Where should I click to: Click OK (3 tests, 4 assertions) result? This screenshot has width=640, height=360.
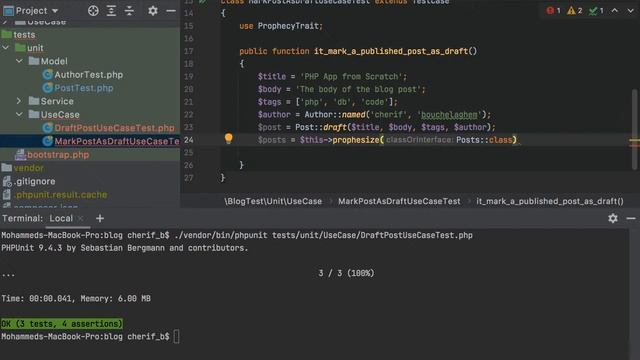pos(62,324)
